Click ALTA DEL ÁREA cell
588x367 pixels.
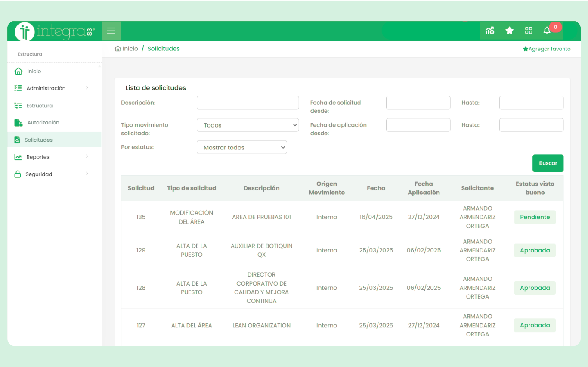[x=192, y=325]
